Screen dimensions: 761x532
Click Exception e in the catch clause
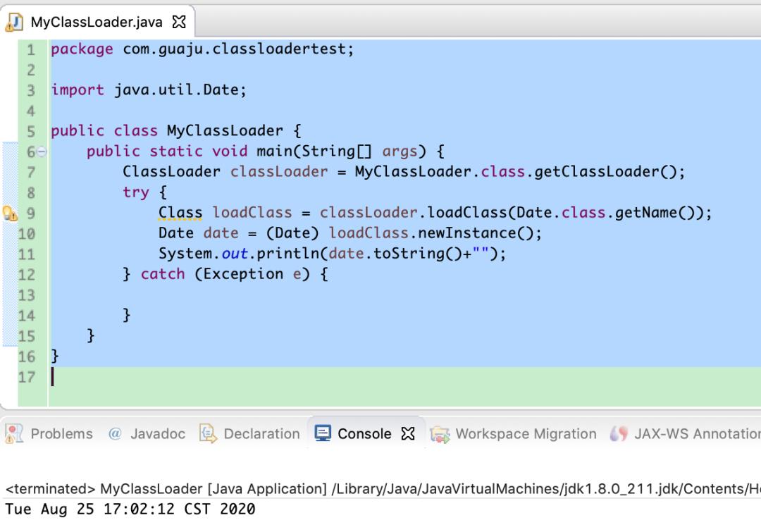pyautogui.click(x=252, y=274)
